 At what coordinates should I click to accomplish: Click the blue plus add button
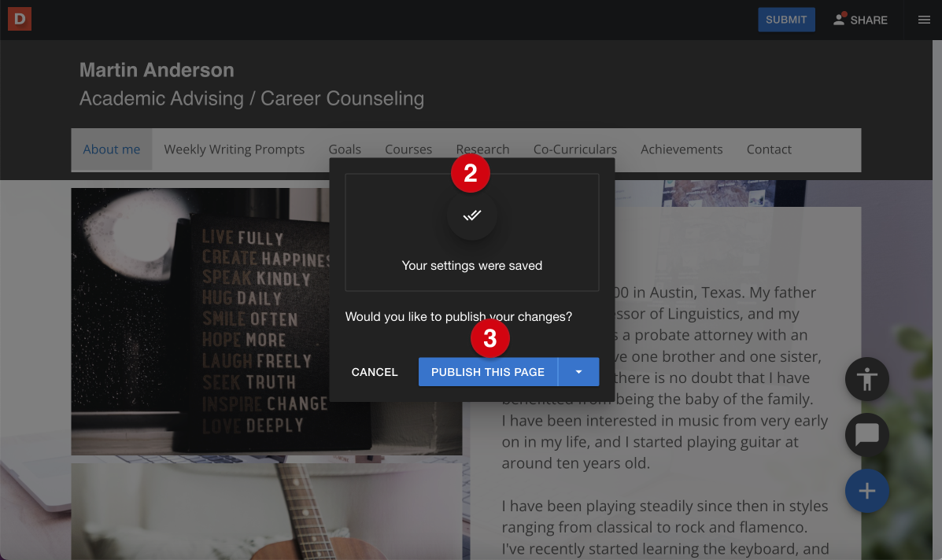click(x=867, y=491)
